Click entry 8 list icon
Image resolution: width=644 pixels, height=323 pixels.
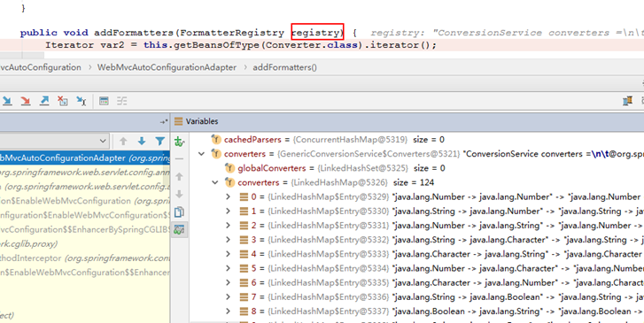[x=244, y=311]
